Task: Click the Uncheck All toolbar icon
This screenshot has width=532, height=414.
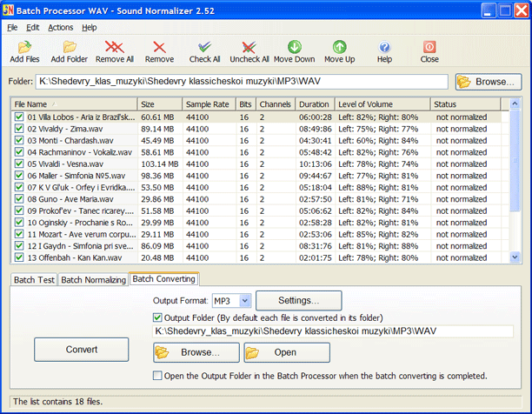Action: pos(249,47)
